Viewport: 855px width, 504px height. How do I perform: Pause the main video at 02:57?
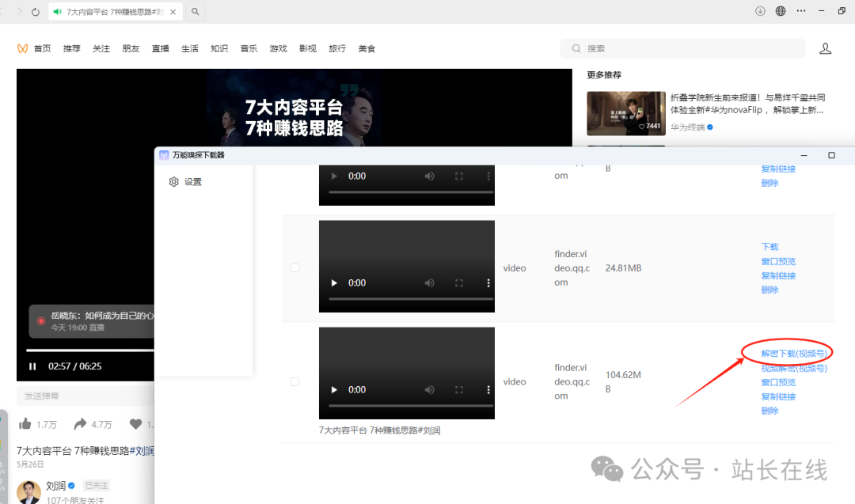(x=32, y=366)
